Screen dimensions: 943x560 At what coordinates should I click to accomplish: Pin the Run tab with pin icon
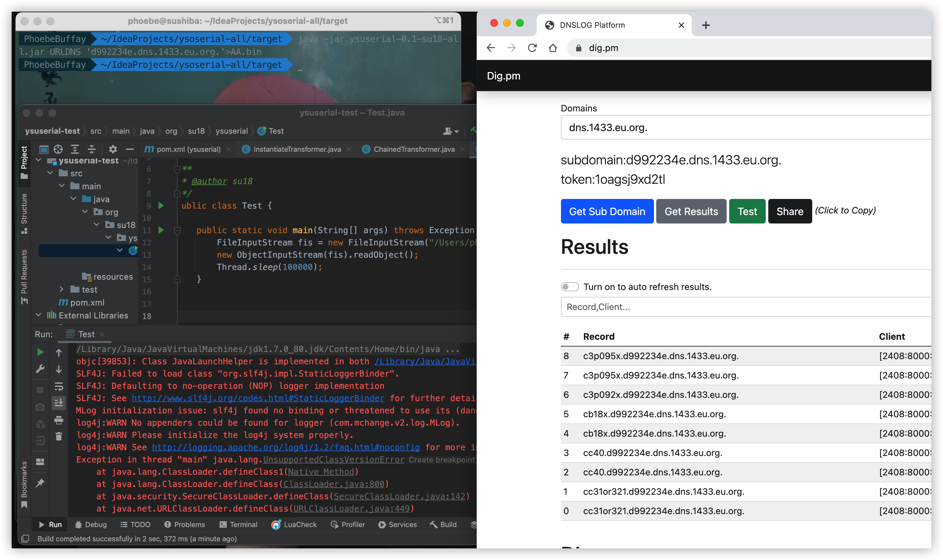click(x=40, y=482)
